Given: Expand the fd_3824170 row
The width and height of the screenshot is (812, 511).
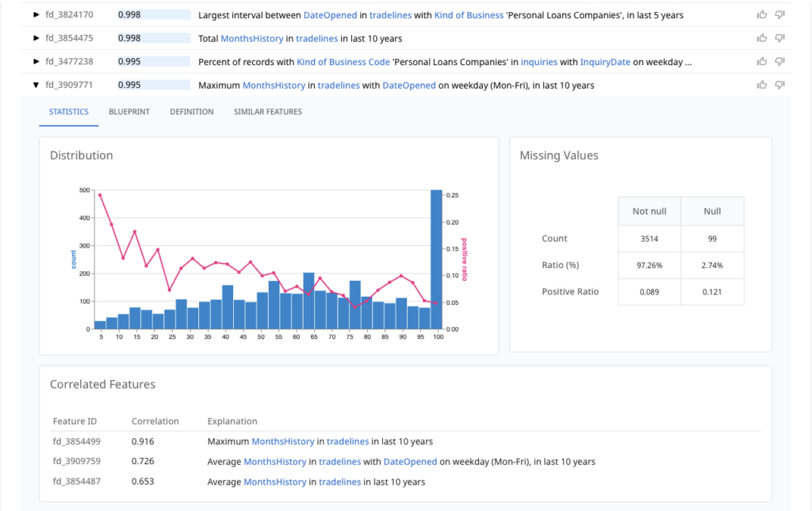Looking at the screenshot, I should tap(36, 14).
